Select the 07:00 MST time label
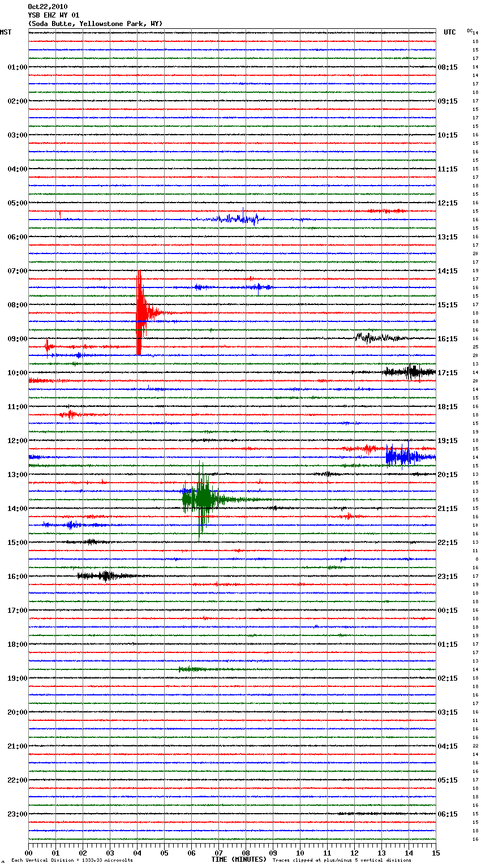This screenshot has height=868, width=481. (x=18, y=271)
